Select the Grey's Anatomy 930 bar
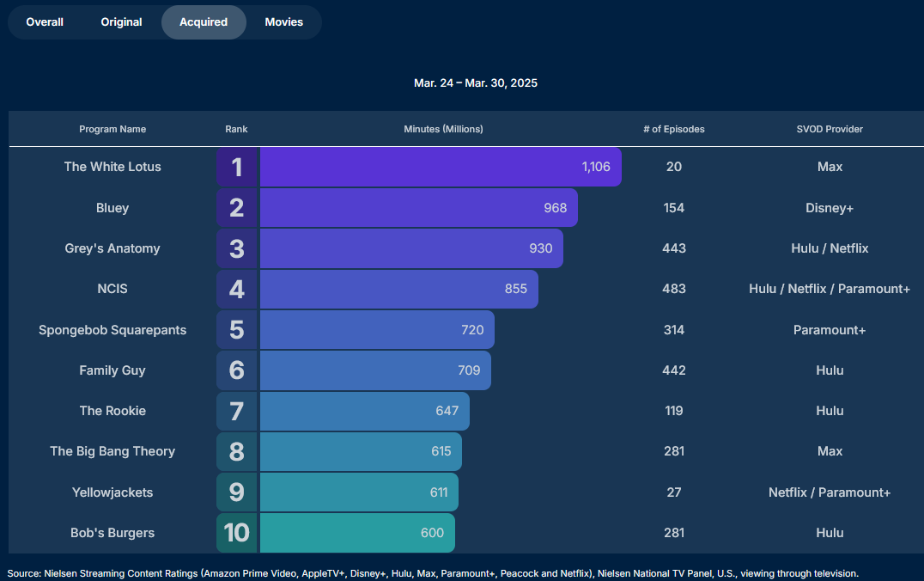Screen dimensions: 924x581 pyautogui.click(x=411, y=248)
